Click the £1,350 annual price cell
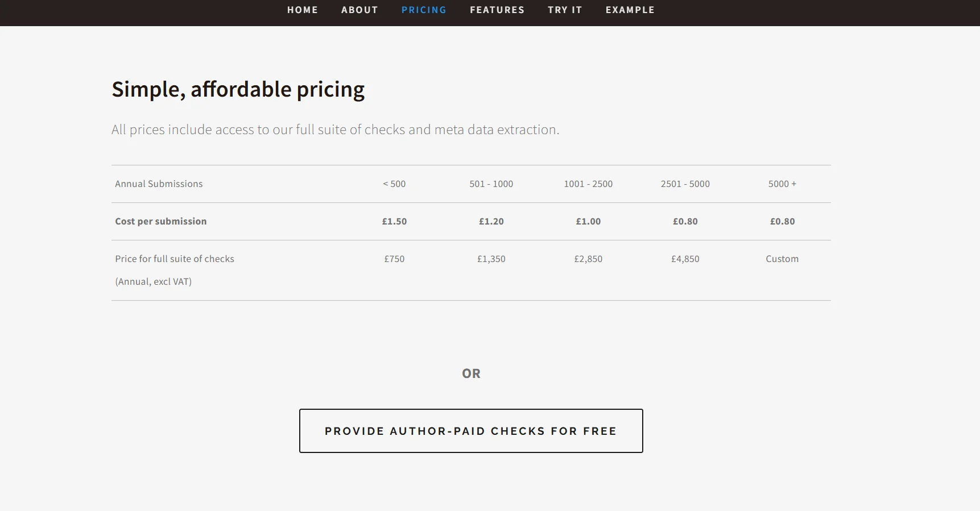Image resolution: width=980 pixels, height=511 pixels. pos(491,259)
